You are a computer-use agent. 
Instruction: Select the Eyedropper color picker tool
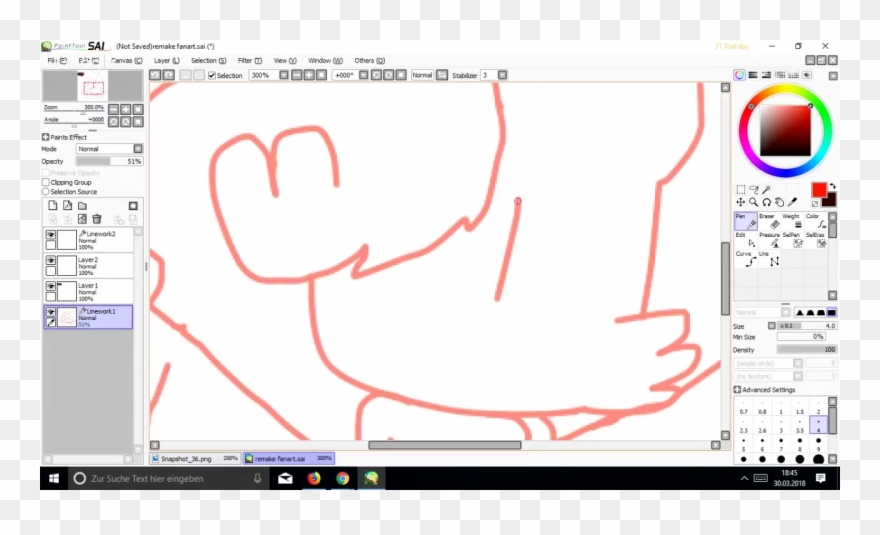tap(792, 202)
